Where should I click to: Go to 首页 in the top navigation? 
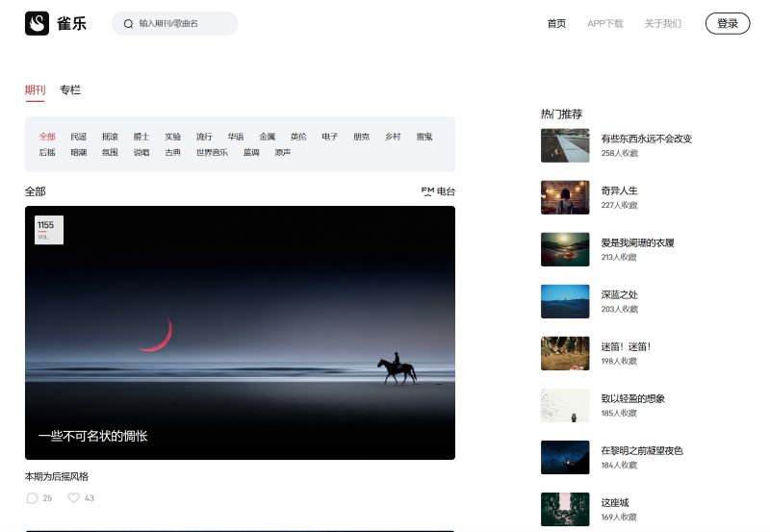coord(556,23)
